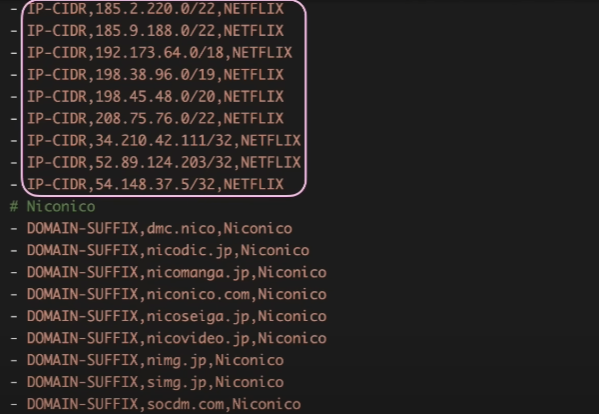Click the 34.210.42.111/32 NETFLIX rule
This screenshot has height=414, width=599.
tap(164, 141)
